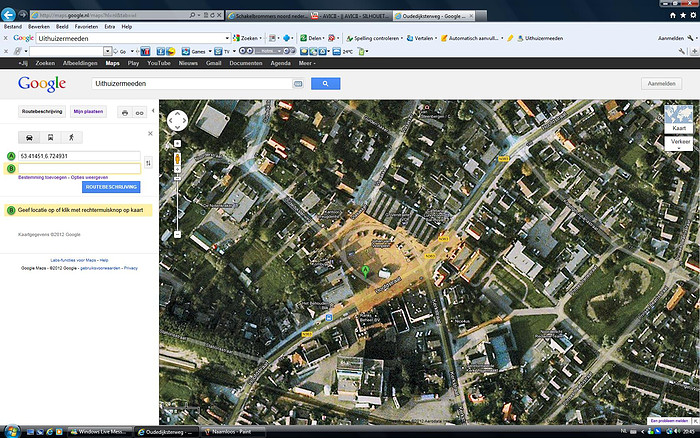
Task: Focus the destination B input field
Action: coord(79,168)
